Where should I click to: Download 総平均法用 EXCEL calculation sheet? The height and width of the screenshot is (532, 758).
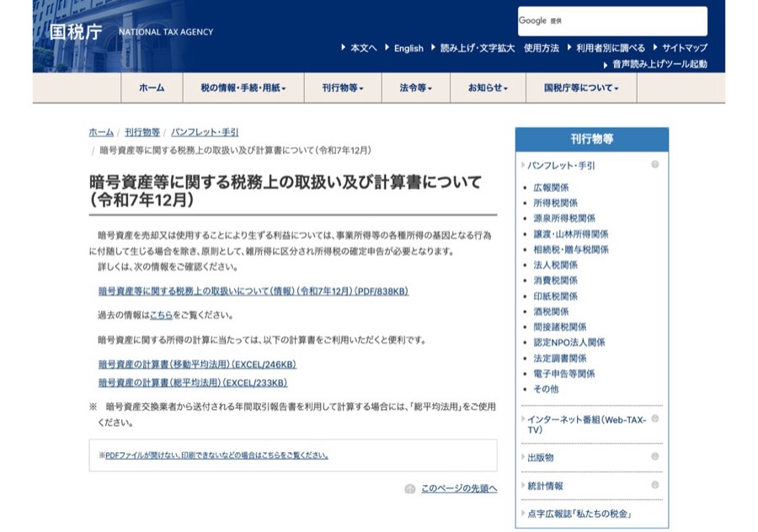point(192,383)
